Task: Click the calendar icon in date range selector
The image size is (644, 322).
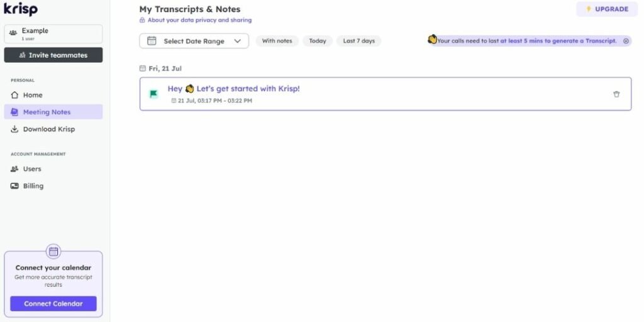Action: (152, 41)
